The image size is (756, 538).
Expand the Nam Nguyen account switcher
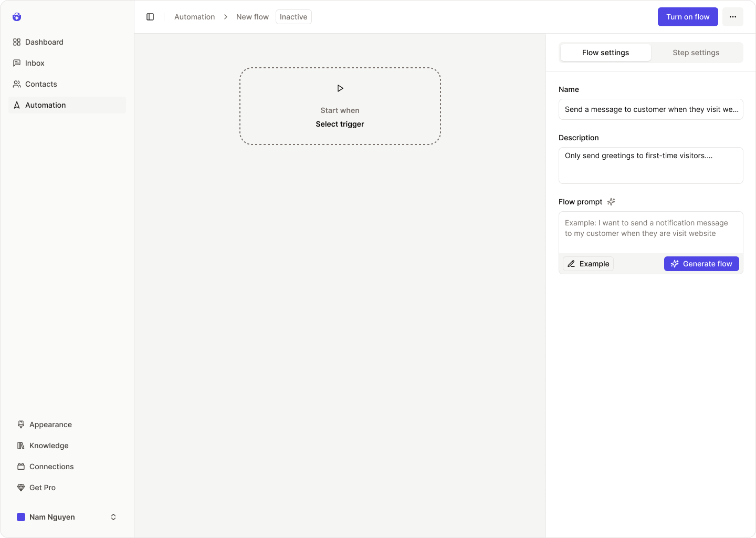[x=113, y=517]
